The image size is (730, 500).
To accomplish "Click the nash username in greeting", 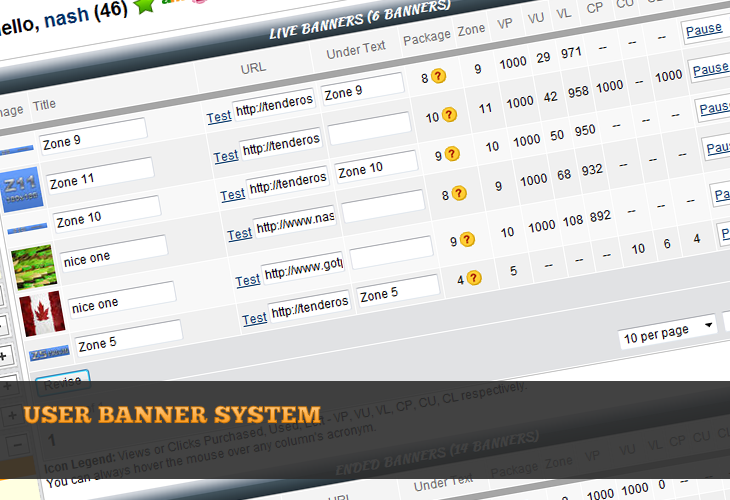I will pyautogui.click(x=66, y=18).
